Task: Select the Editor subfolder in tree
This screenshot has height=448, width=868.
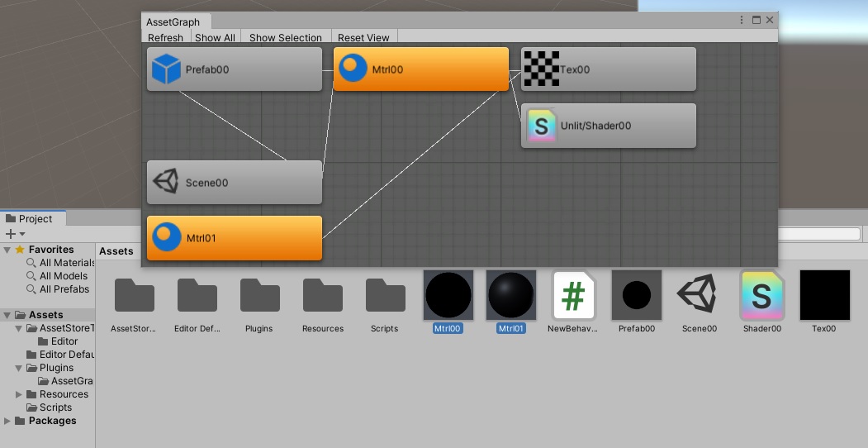Action: 58,341
